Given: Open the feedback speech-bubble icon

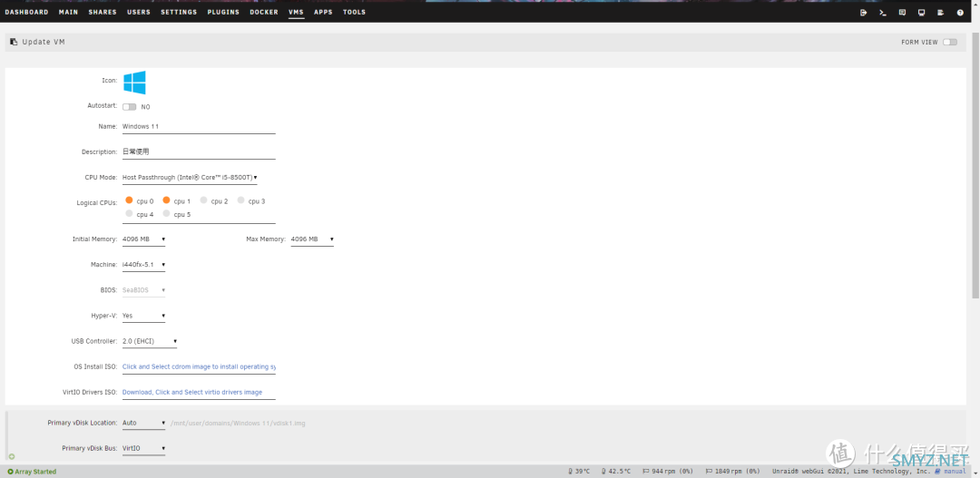Looking at the screenshot, I should (902, 13).
